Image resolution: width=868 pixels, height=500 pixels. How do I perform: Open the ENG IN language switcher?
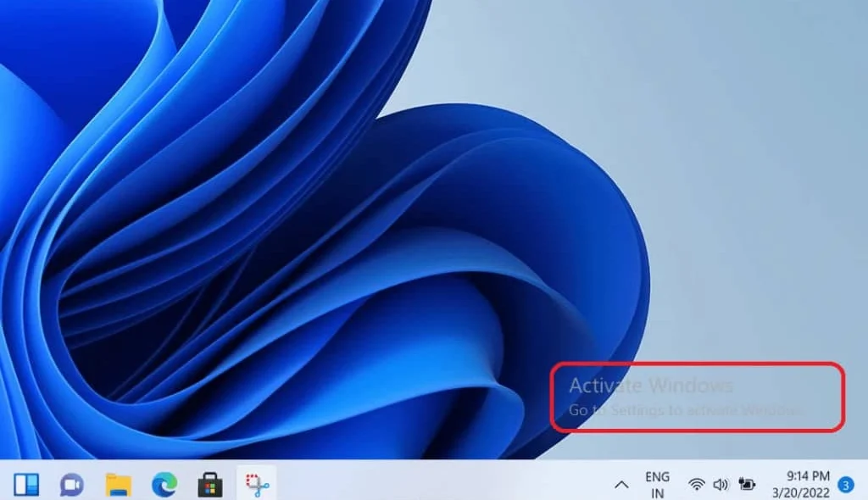pyautogui.click(x=657, y=485)
